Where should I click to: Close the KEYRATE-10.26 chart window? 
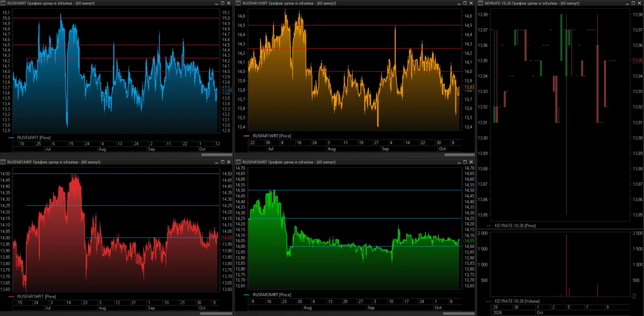pos(639,3)
